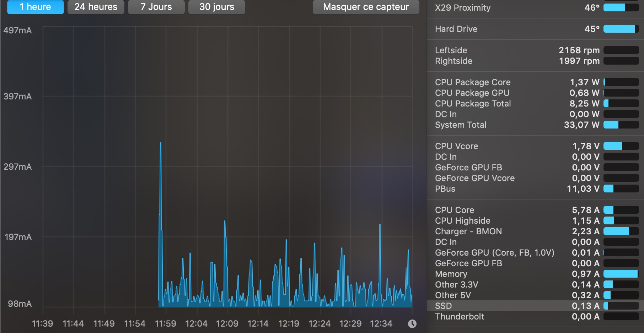This screenshot has width=644, height=333.
Task: Select System Total power row
Action: point(535,125)
